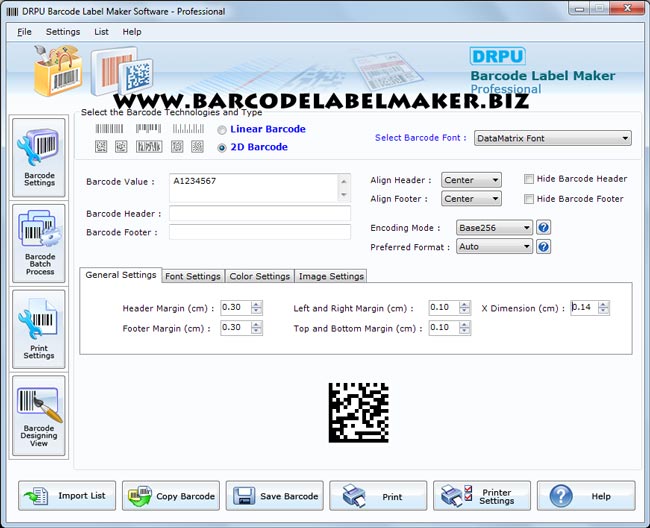Open the List menu
Viewport: 650px width, 528px height.
[x=101, y=32]
